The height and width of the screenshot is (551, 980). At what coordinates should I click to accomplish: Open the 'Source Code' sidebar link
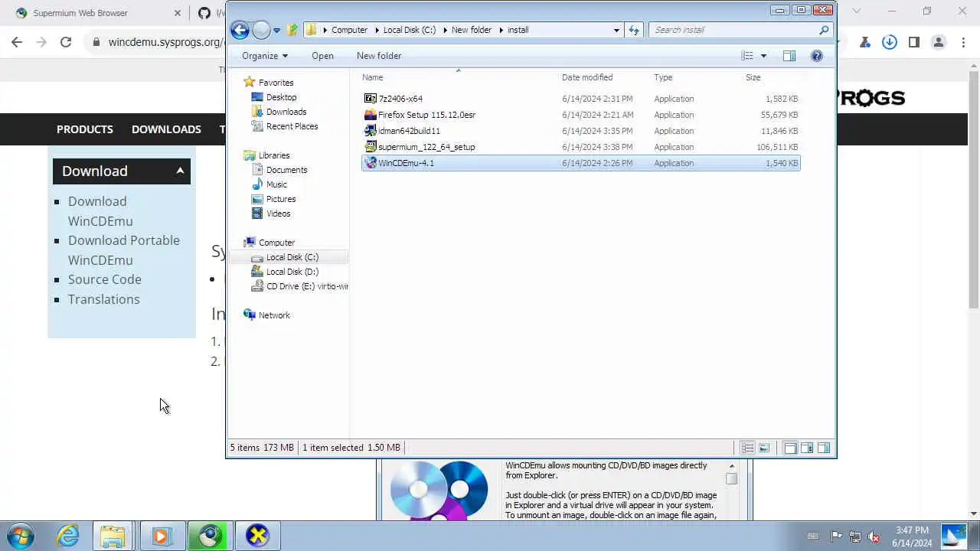point(105,279)
